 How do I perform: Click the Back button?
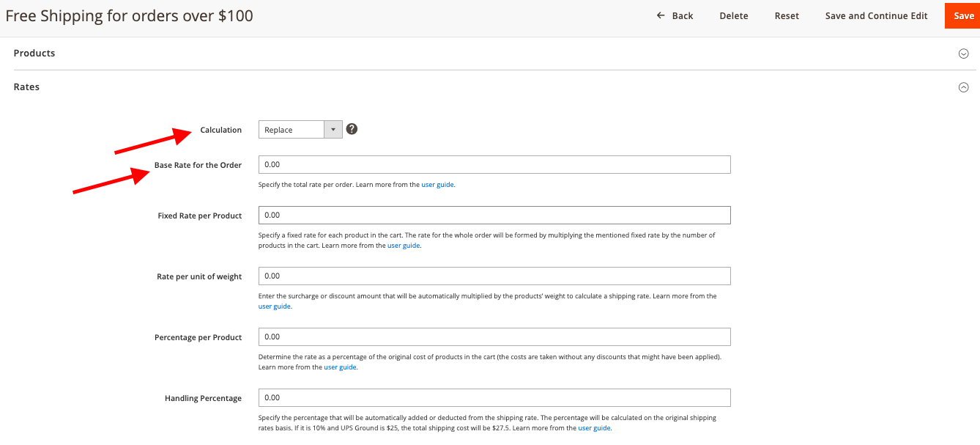pos(675,15)
